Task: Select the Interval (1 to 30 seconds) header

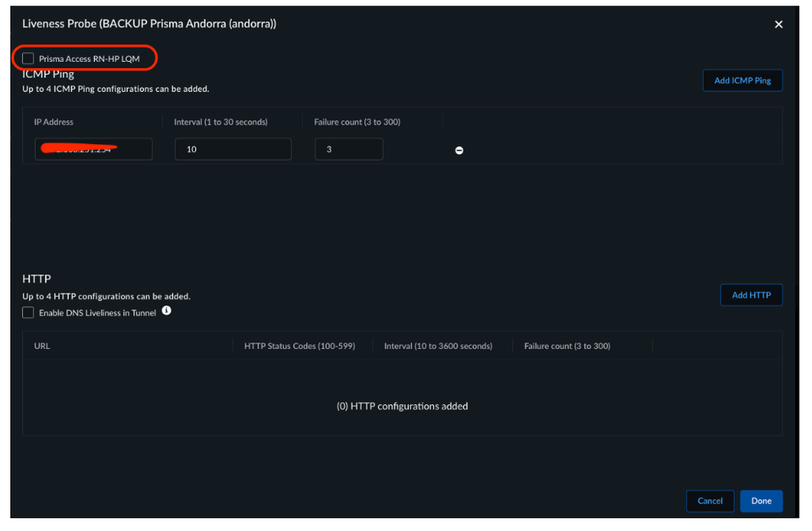Action: click(220, 122)
